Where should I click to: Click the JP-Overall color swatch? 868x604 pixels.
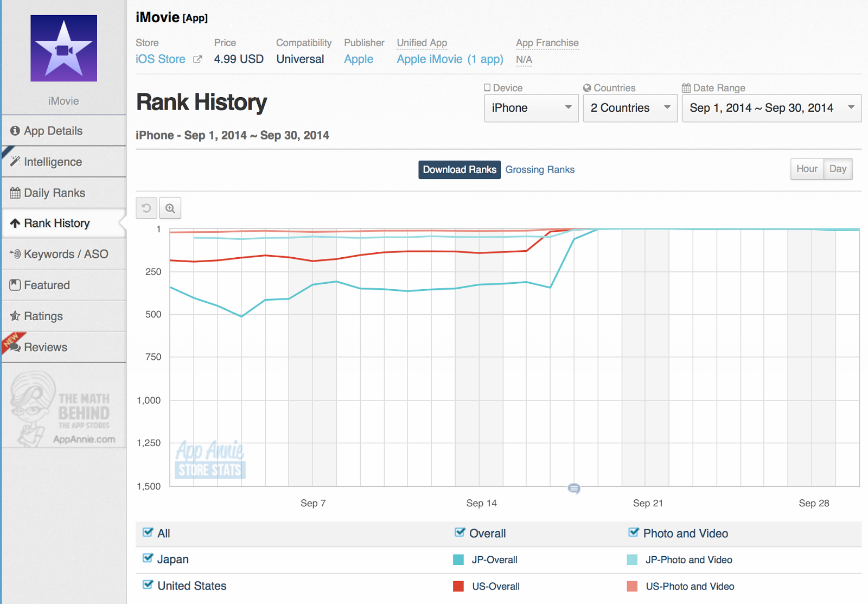(x=458, y=560)
